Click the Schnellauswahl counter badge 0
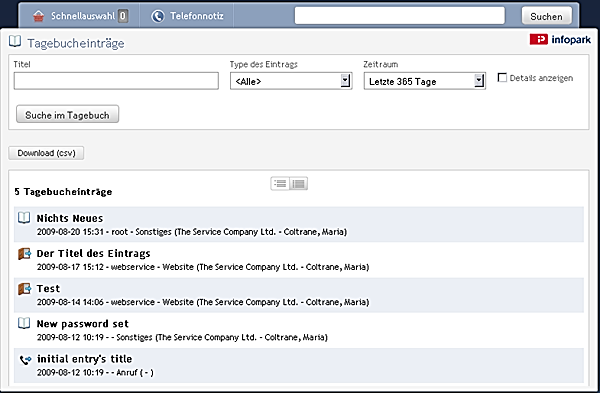 [122, 16]
